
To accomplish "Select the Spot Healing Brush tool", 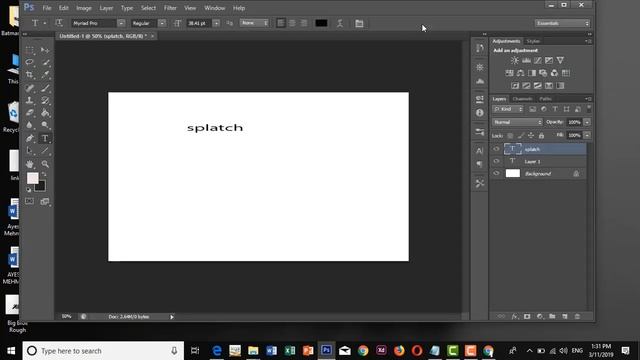I will click(x=29, y=88).
